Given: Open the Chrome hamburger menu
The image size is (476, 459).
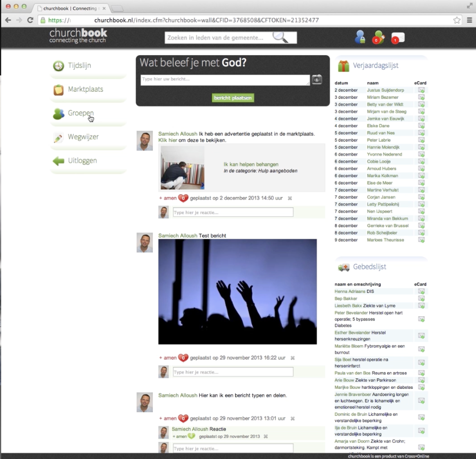Looking at the screenshot, I should (x=469, y=20).
